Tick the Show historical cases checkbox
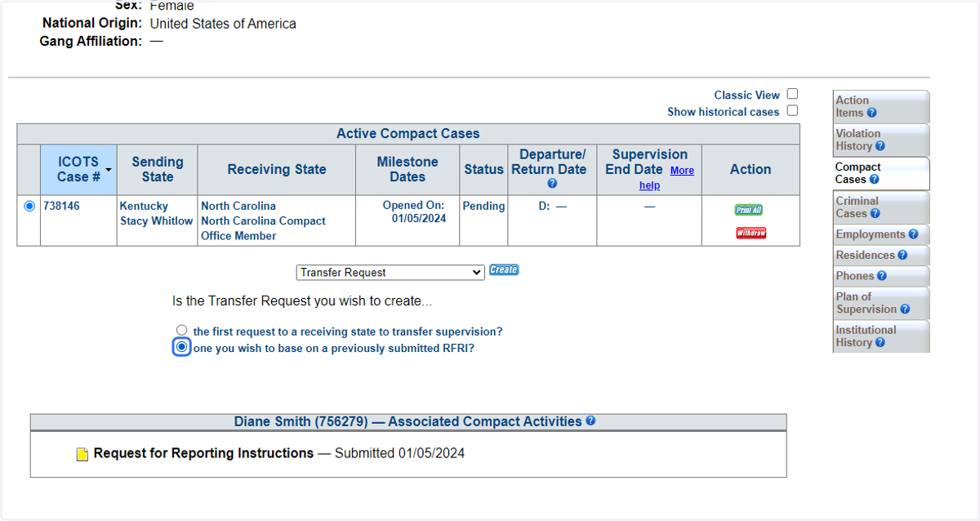This screenshot has height=521, width=980. (792, 111)
